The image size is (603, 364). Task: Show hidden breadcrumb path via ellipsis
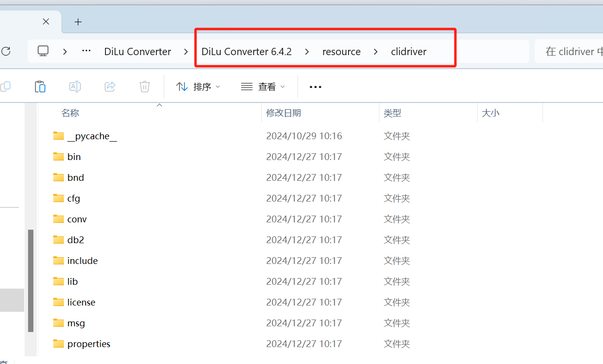tap(87, 51)
